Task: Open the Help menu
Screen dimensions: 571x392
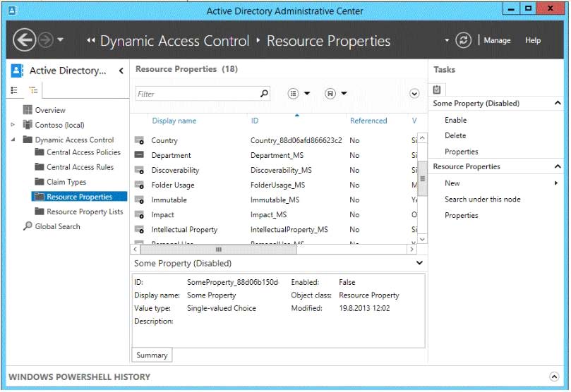Action: click(533, 40)
